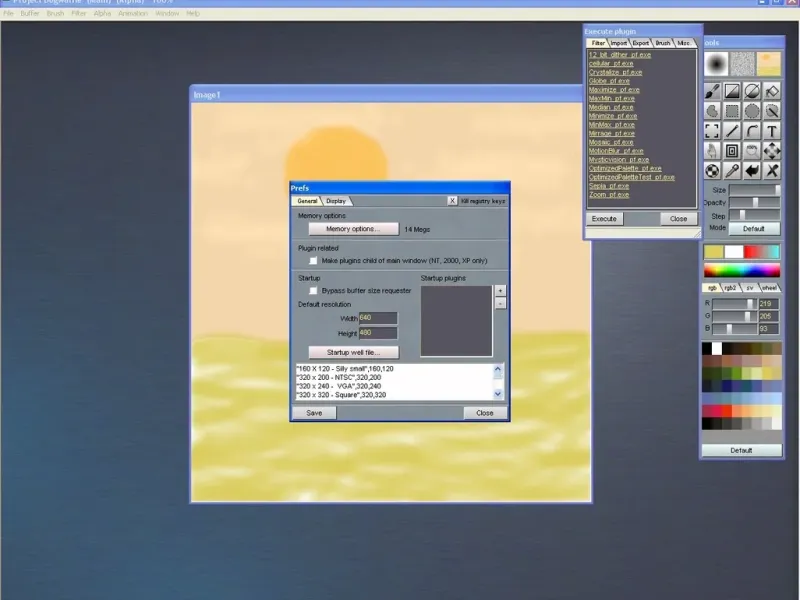Open the soft round brush preview
800x600 pixels.
point(716,64)
